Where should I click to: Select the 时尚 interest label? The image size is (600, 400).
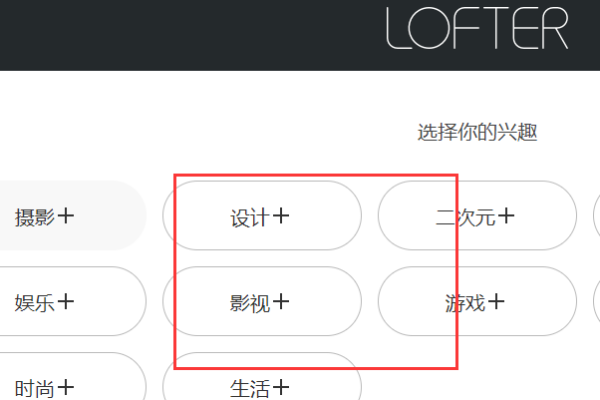[34, 389]
